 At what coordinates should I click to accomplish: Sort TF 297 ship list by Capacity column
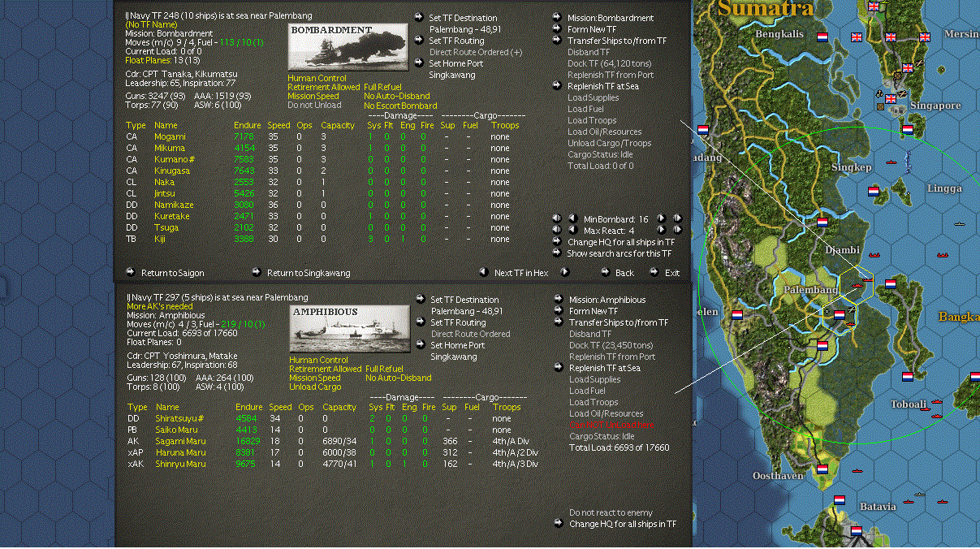(x=339, y=407)
